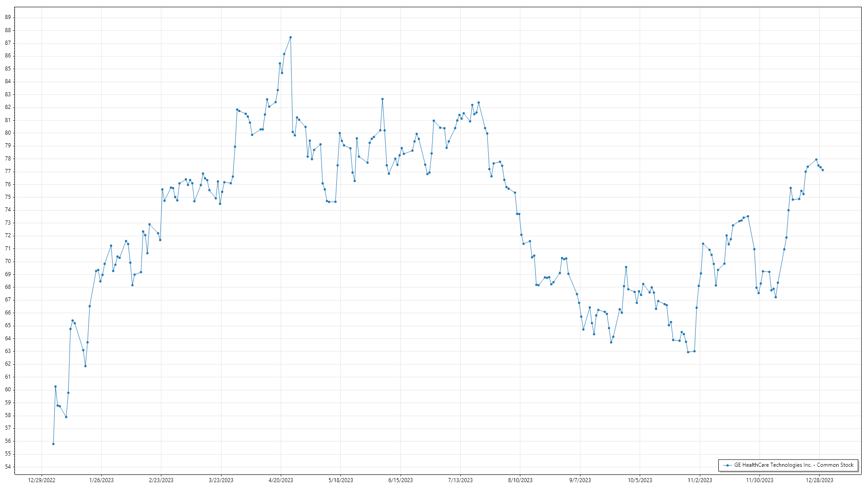The height and width of the screenshot is (488, 868).
Task: Click the 80 value on y-axis
Action: coord(8,133)
